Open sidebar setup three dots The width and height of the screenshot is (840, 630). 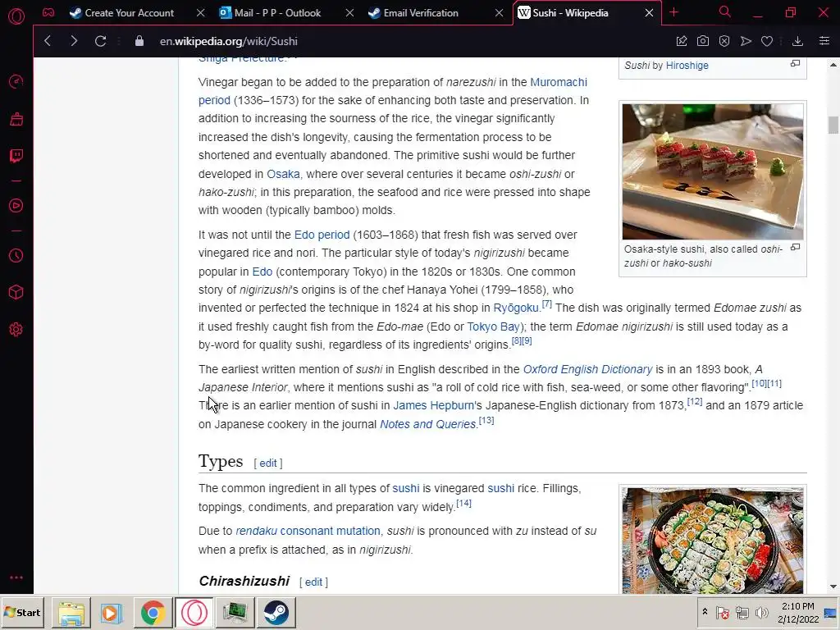tap(16, 577)
